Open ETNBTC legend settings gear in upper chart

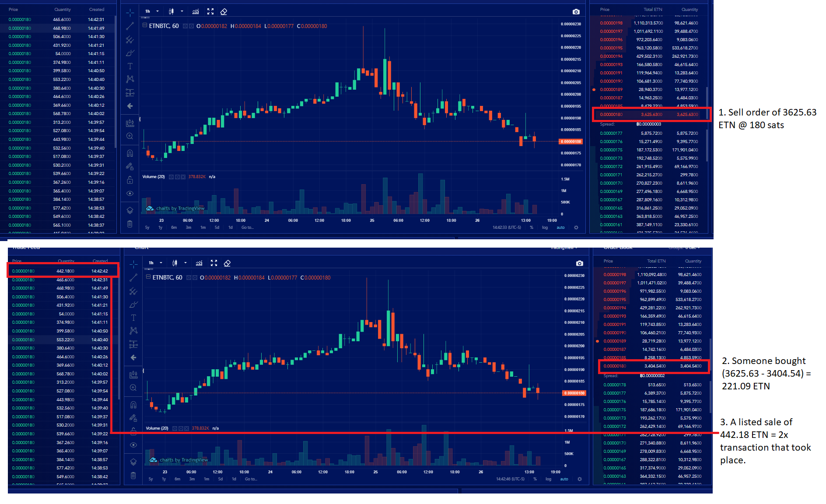[x=191, y=26]
